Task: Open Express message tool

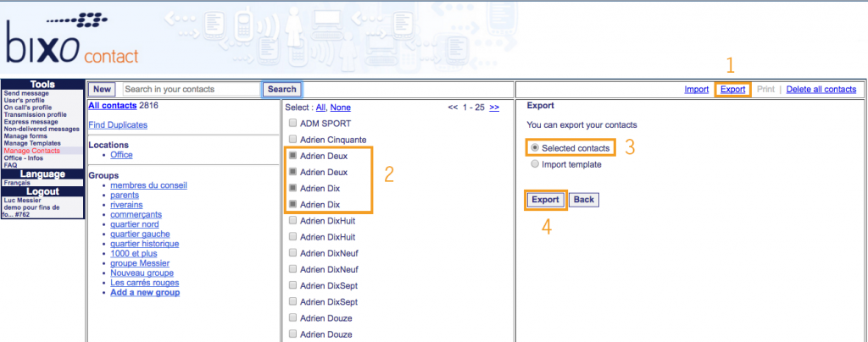Action: pos(31,122)
